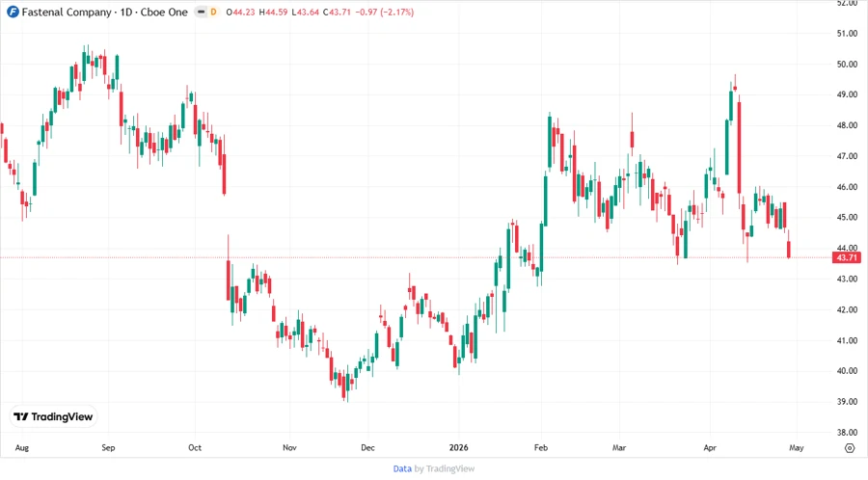Click the orange D data-delay badge
This screenshot has height=480, width=868.
point(213,13)
